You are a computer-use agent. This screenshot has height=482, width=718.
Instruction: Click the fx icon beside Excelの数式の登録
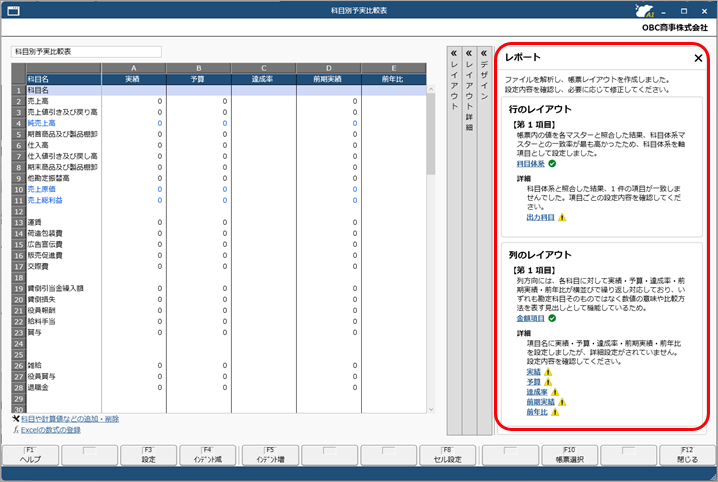click(x=16, y=430)
